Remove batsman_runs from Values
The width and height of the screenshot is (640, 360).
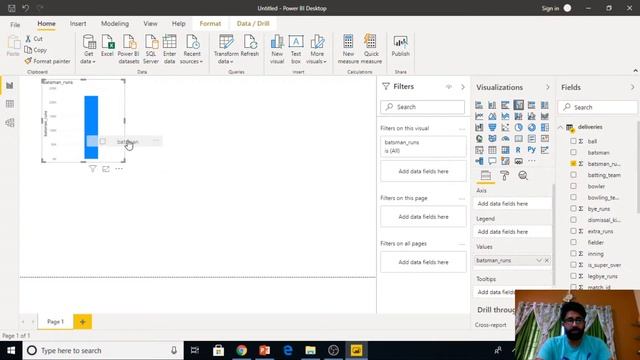click(547, 260)
